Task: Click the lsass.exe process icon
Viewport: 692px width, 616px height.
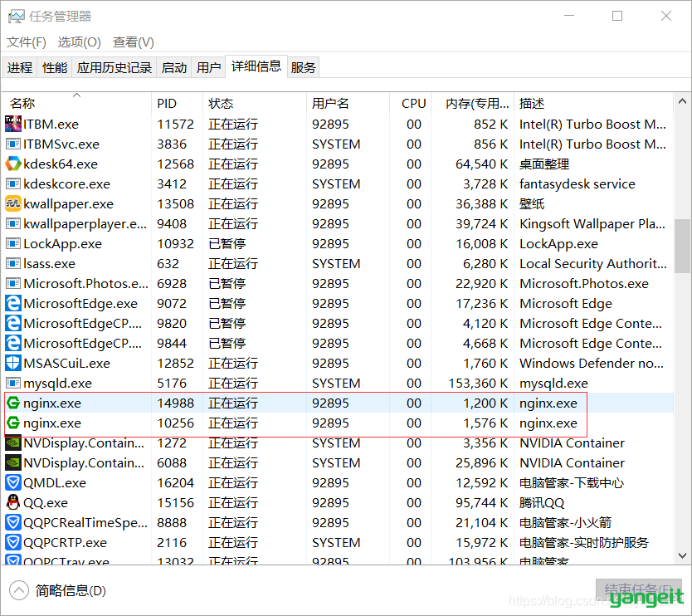Action: tap(12, 264)
